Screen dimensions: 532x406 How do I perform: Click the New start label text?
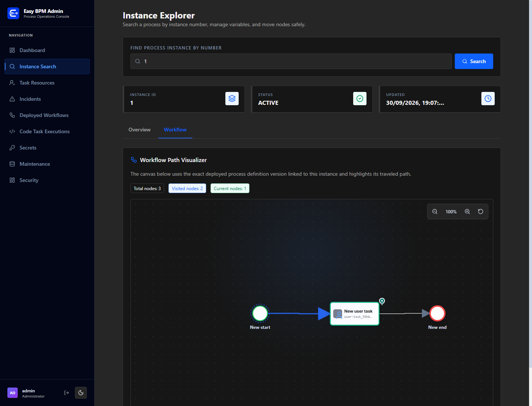260,327
